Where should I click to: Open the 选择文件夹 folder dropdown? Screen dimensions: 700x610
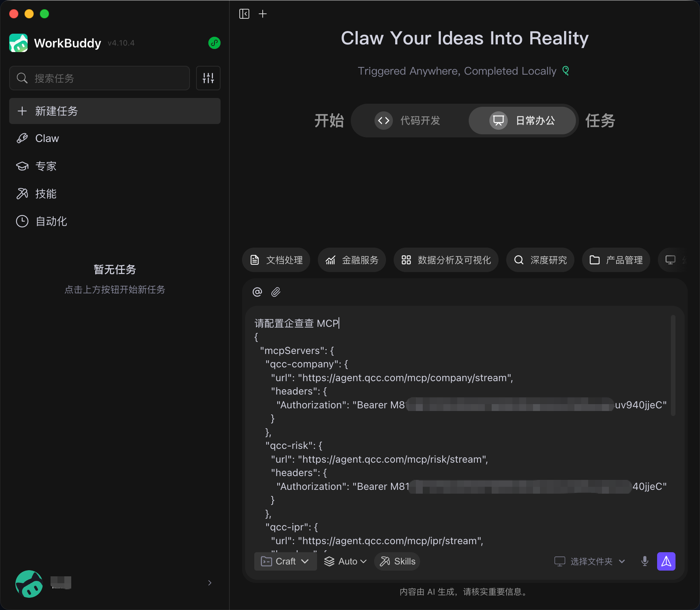(590, 561)
